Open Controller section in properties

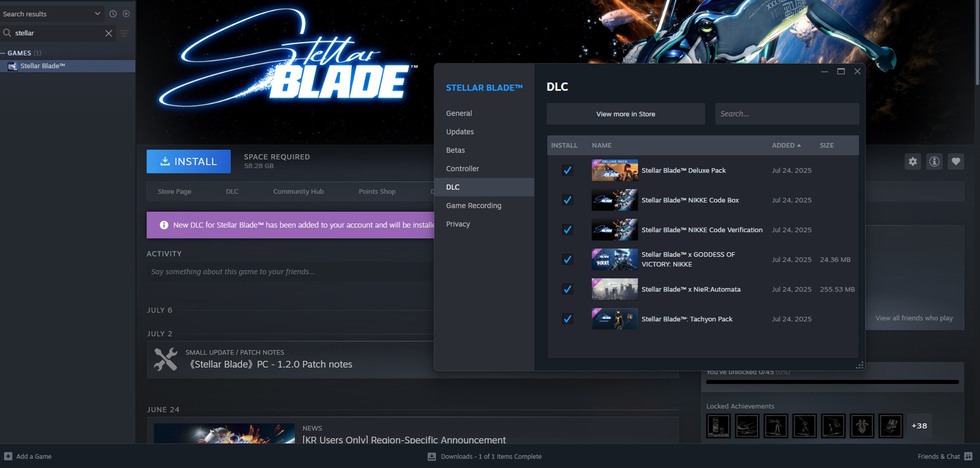click(x=484, y=169)
